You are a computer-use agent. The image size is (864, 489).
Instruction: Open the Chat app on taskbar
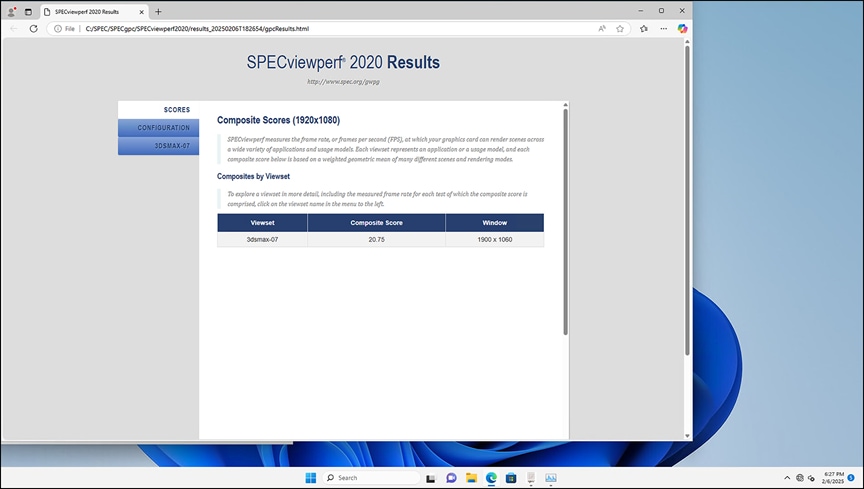[451, 478]
